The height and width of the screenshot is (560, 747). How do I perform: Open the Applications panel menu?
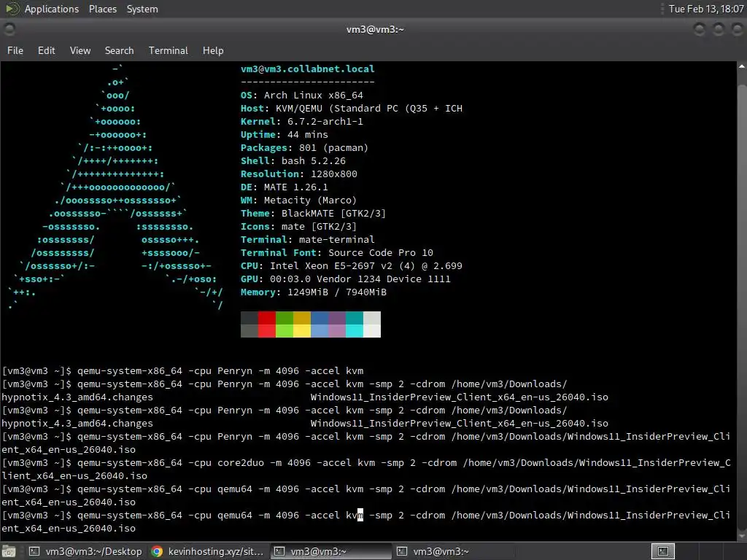52,9
